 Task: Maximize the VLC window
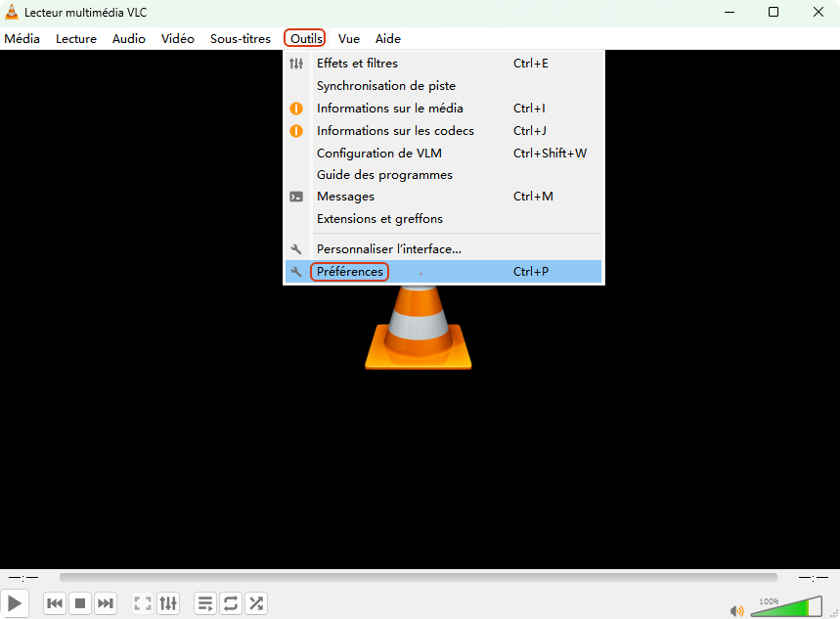[x=774, y=12]
